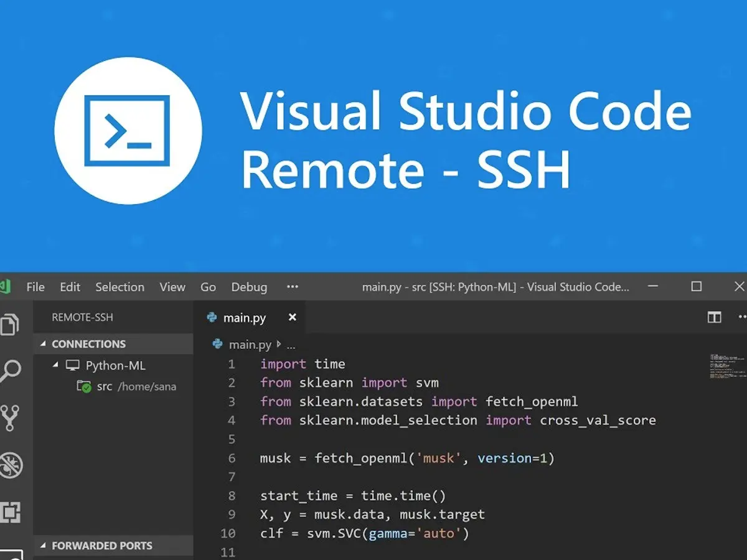Screen dimensions: 747x560
Task: Select the main.py editor tab
Action: pos(245,318)
